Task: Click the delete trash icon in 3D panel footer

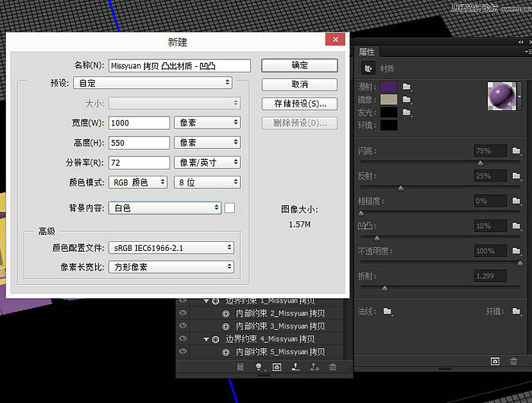Action: tap(333, 367)
